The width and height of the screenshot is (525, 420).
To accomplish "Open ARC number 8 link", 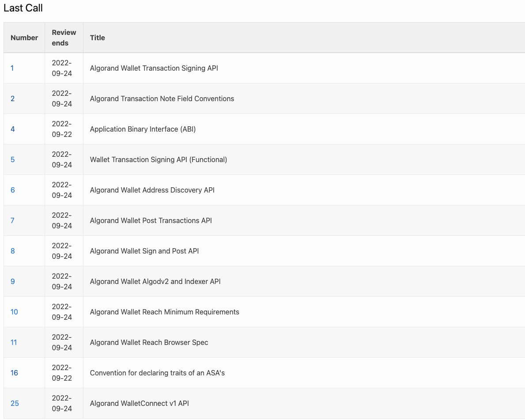I will [12, 251].
